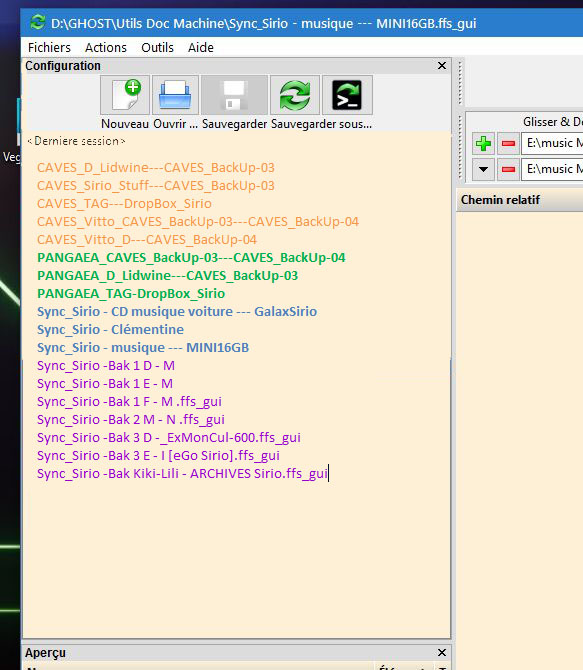Close the Aperçu panel
This screenshot has height=670, width=583.
(442, 652)
